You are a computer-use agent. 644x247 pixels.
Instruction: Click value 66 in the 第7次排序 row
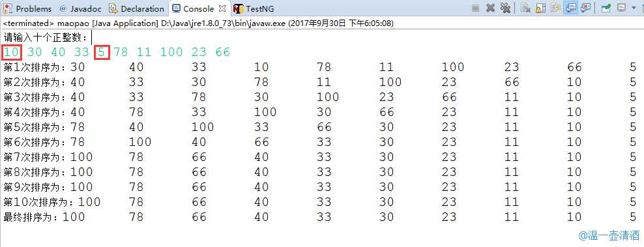[199, 157]
